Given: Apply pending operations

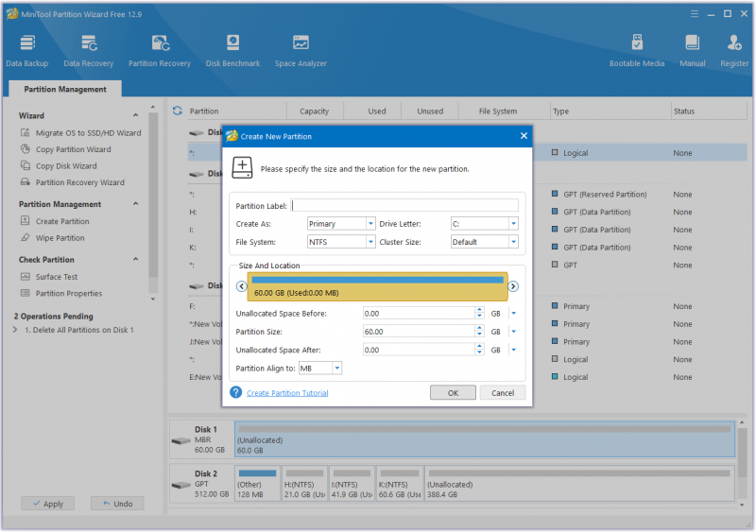Looking at the screenshot, I should point(48,504).
